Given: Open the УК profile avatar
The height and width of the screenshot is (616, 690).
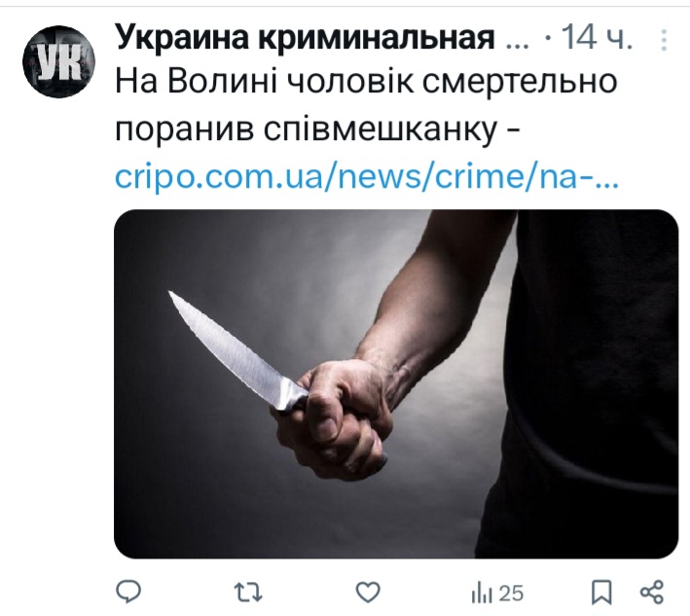Looking at the screenshot, I should pyautogui.click(x=59, y=61).
